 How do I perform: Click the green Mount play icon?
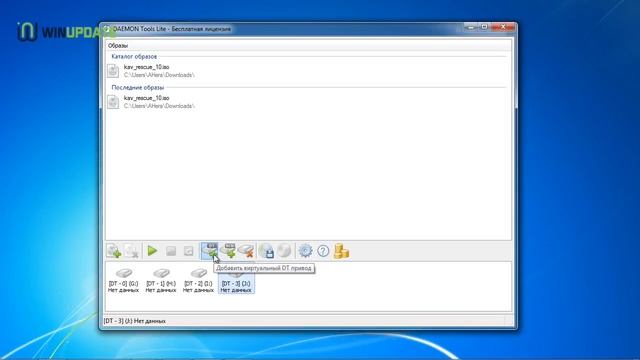(x=152, y=251)
